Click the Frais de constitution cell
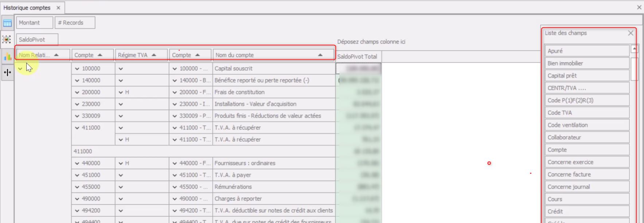The width and height of the screenshot is (644, 223). coord(274,92)
